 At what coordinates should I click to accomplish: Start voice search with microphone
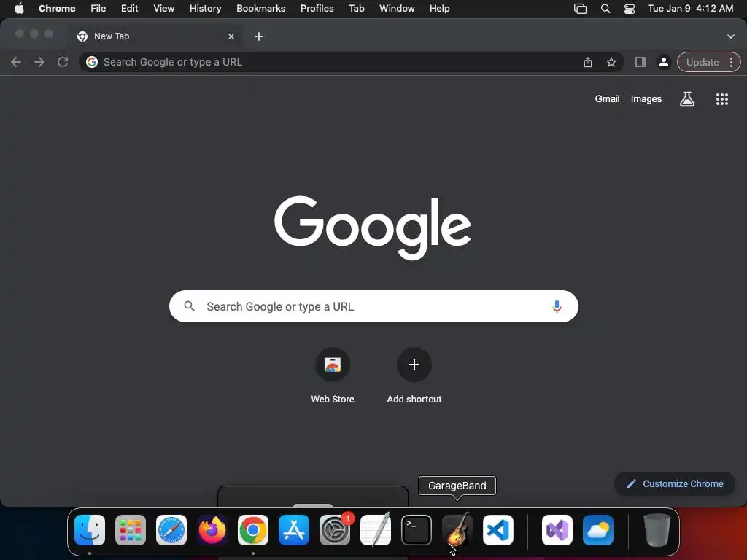click(557, 306)
